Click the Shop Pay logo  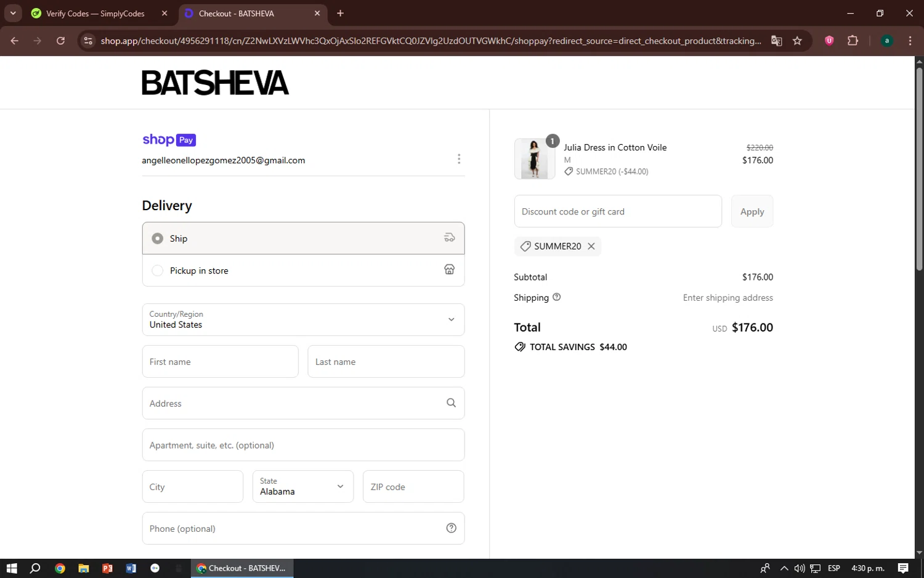(x=169, y=140)
